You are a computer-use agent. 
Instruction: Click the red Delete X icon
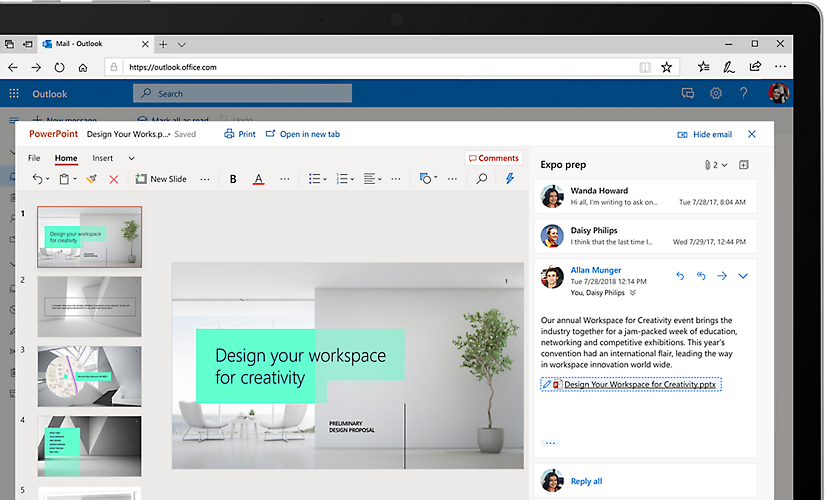(x=113, y=179)
